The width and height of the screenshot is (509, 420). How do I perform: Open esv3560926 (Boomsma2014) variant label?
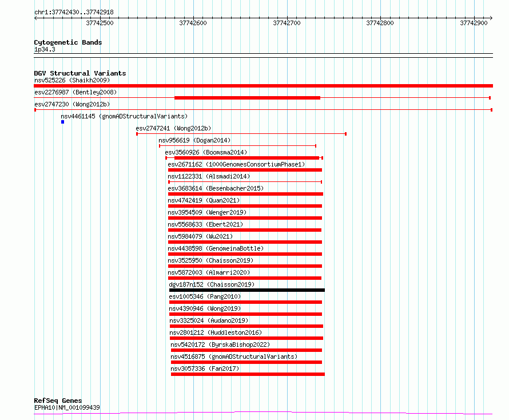click(206, 152)
